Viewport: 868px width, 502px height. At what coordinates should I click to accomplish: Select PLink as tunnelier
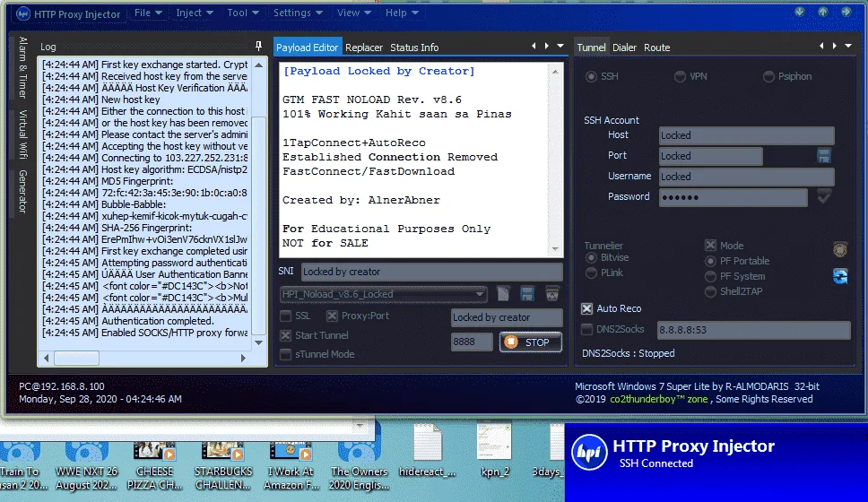(x=591, y=273)
